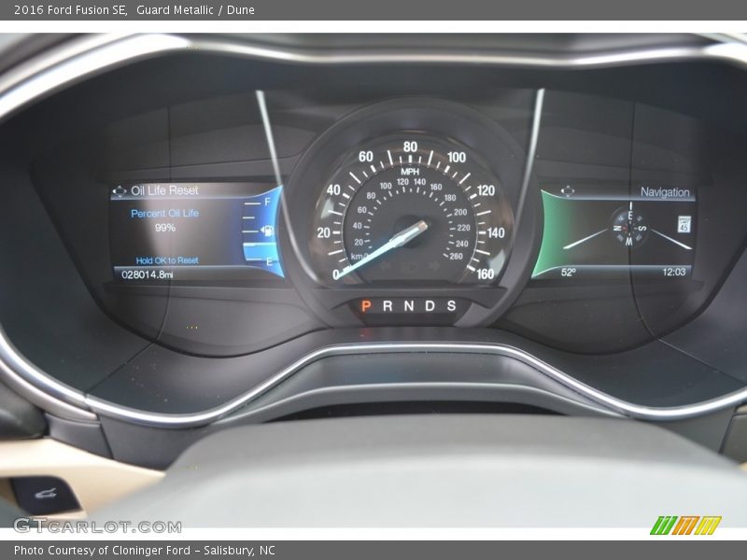Click the 99% oil life value
The width and height of the screenshot is (747, 560).
[164, 228]
